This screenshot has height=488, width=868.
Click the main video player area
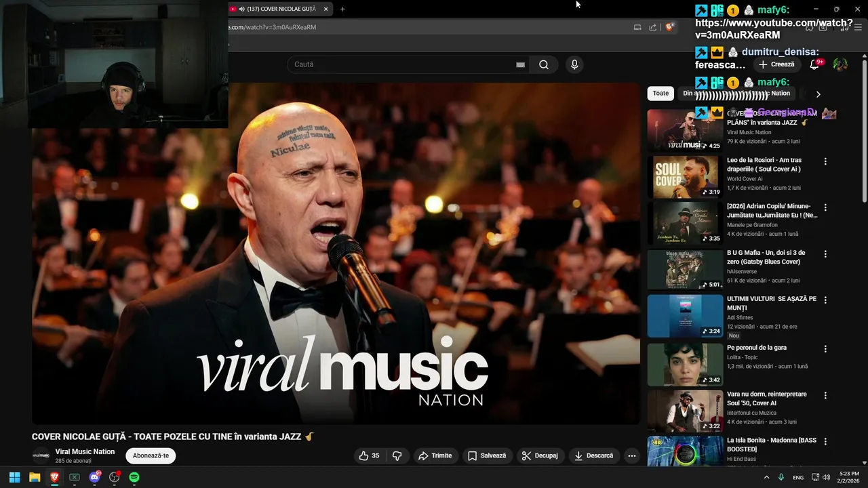point(336,253)
